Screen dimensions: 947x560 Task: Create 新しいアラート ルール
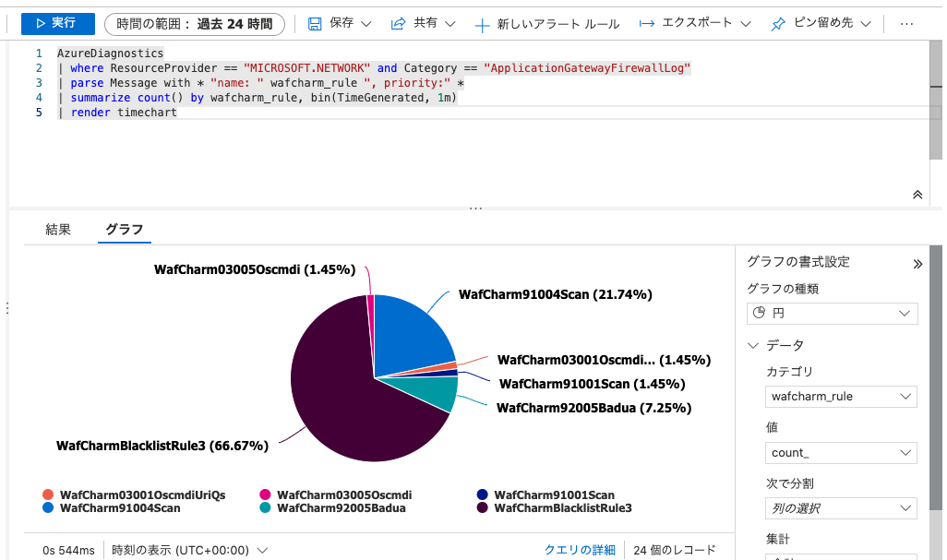(x=558, y=24)
